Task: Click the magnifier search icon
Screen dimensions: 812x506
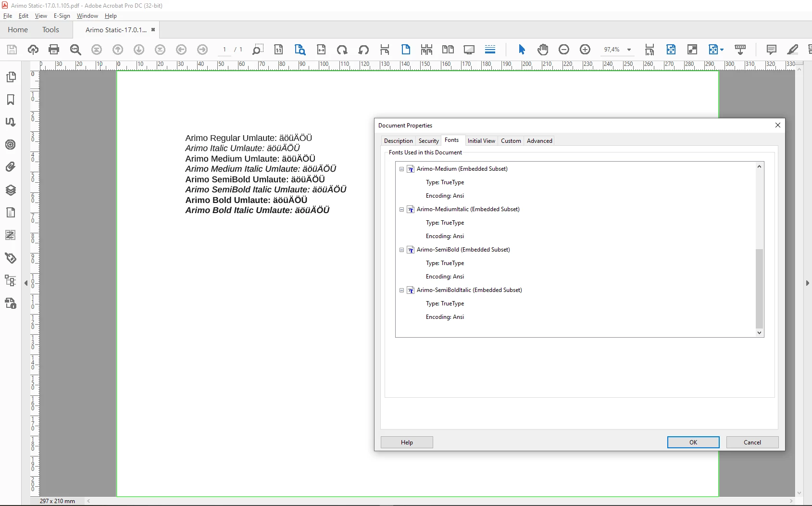Action: tap(75, 50)
